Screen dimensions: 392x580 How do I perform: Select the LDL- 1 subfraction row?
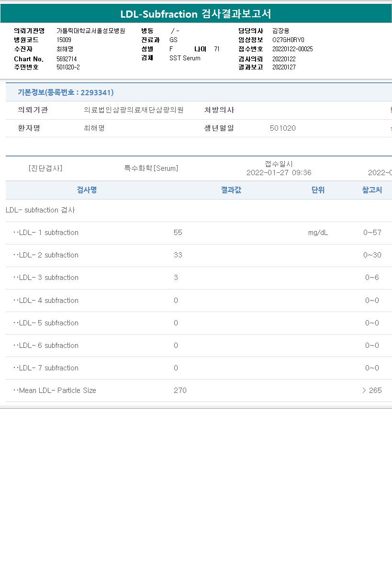199,233
